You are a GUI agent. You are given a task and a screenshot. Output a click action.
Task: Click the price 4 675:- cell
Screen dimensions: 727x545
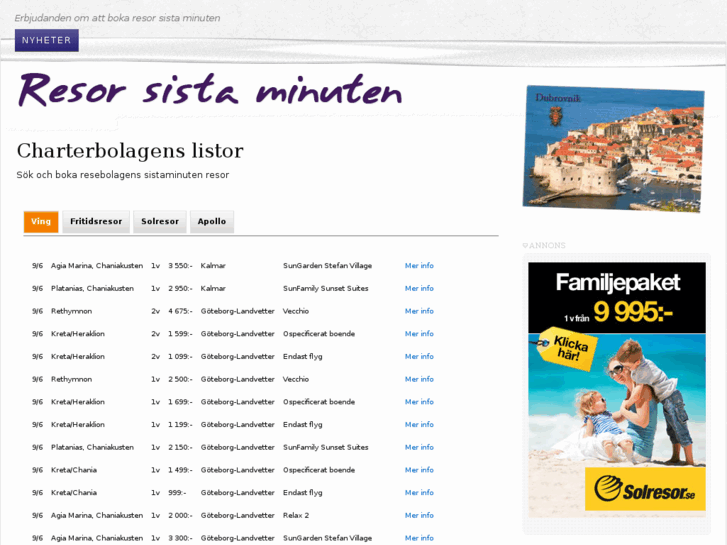tap(180, 311)
